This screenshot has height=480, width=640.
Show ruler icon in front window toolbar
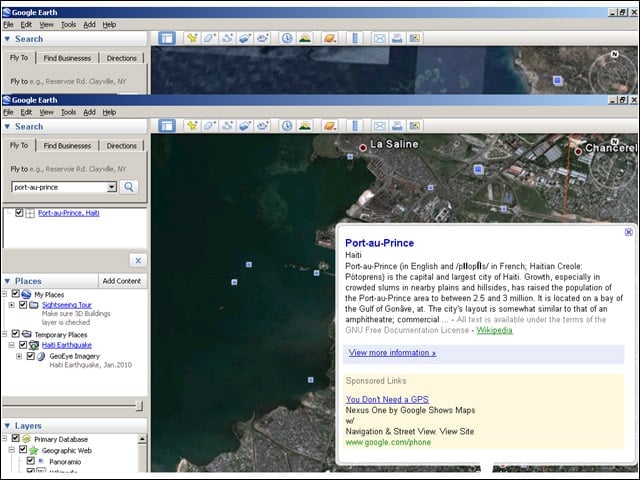tap(354, 126)
